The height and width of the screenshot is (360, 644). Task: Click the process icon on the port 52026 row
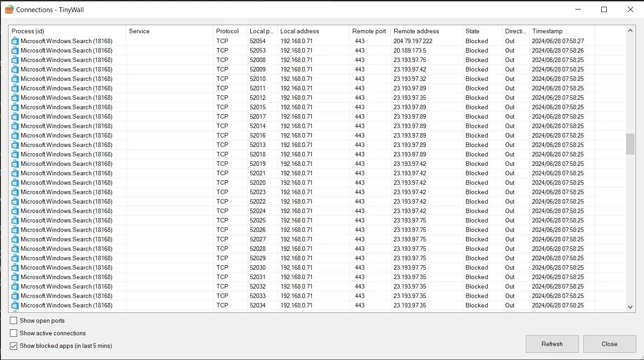(x=15, y=230)
